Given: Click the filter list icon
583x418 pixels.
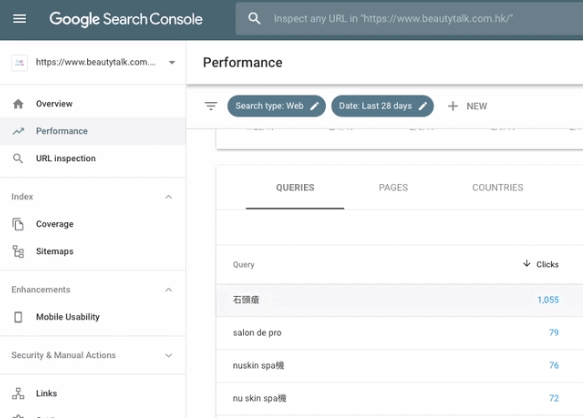Looking at the screenshot, I should [x=211, y=106].
